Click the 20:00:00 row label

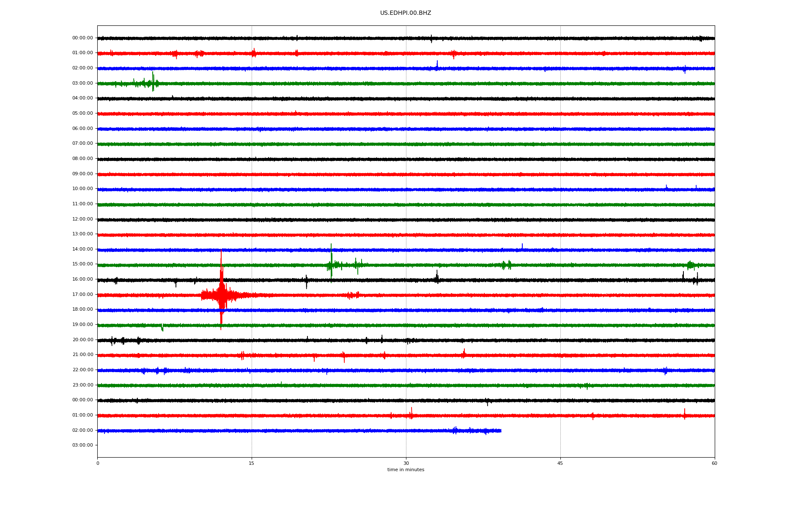[x=82, y=340]
